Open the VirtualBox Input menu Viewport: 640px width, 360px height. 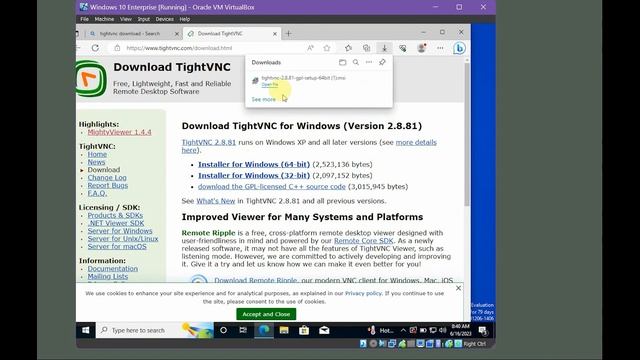click(143, 19)
